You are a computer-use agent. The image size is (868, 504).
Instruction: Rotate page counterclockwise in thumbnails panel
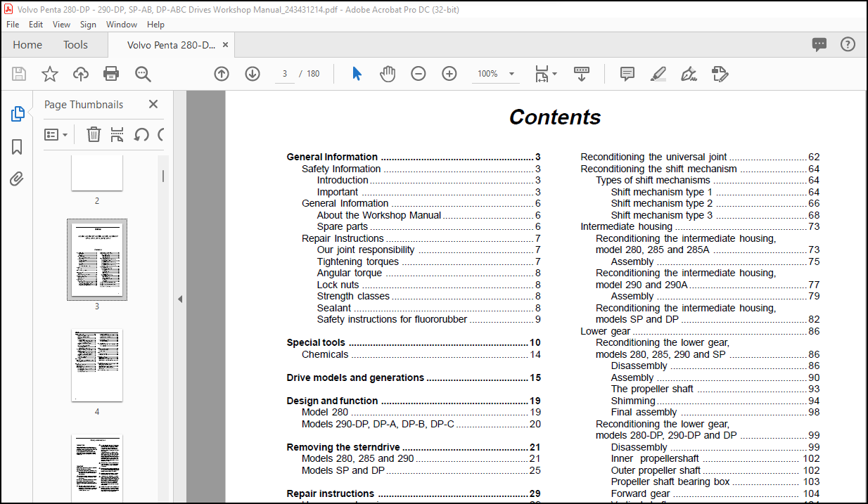click(141, 134)
